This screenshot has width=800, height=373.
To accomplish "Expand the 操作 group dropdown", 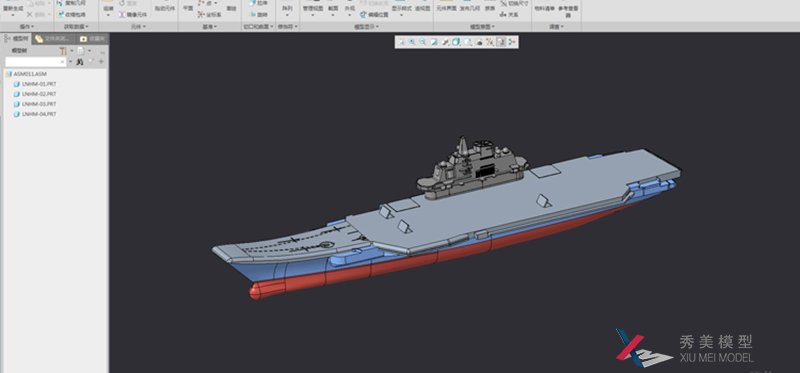I will [x=27, y=26].
